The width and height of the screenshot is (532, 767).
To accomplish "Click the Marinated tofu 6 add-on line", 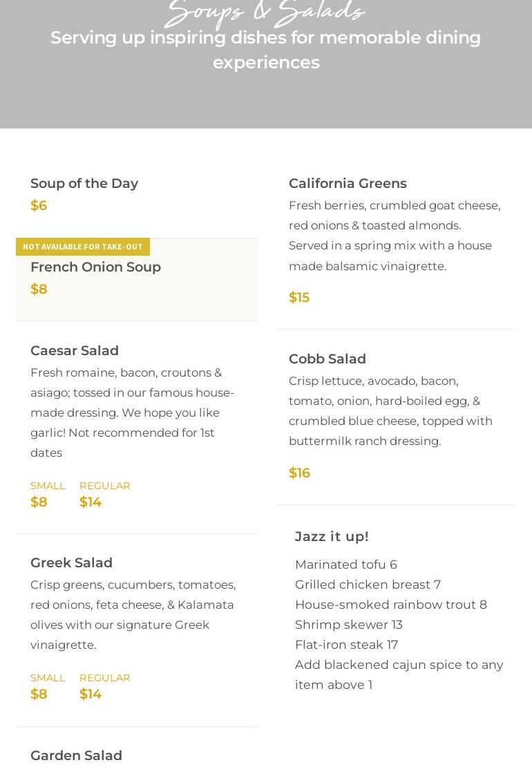I will pyautogui.click(x=345, y=565).
